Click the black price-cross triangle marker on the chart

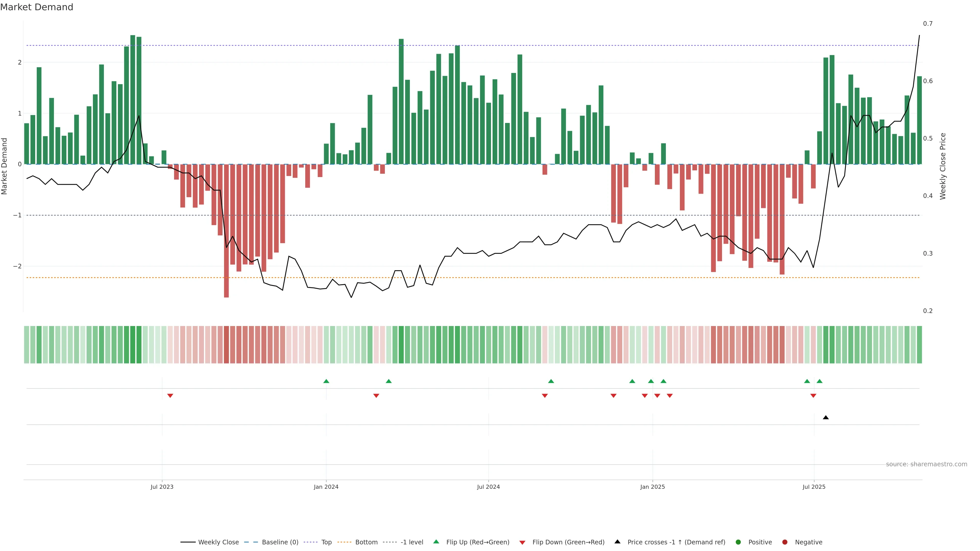coord(826,418)
